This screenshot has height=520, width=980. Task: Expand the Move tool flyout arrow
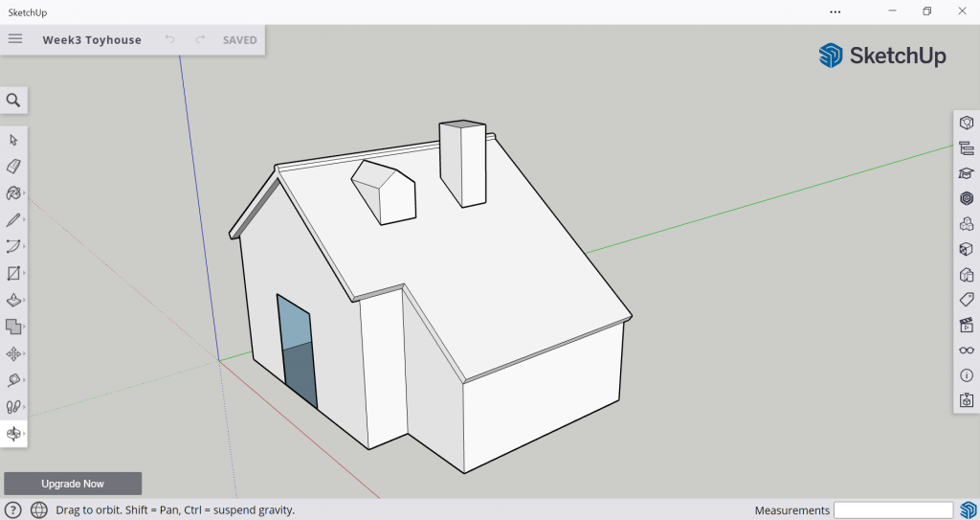(24, 354)
